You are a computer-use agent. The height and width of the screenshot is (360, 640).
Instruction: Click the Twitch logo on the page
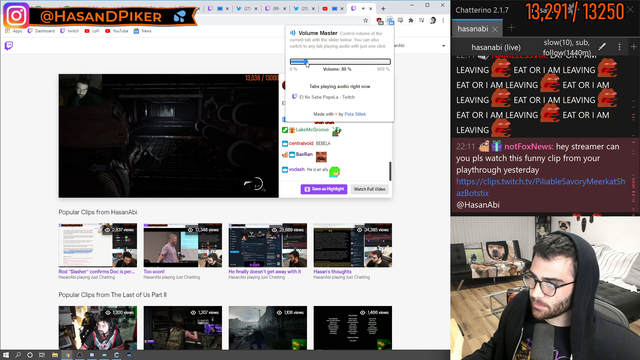9,46
